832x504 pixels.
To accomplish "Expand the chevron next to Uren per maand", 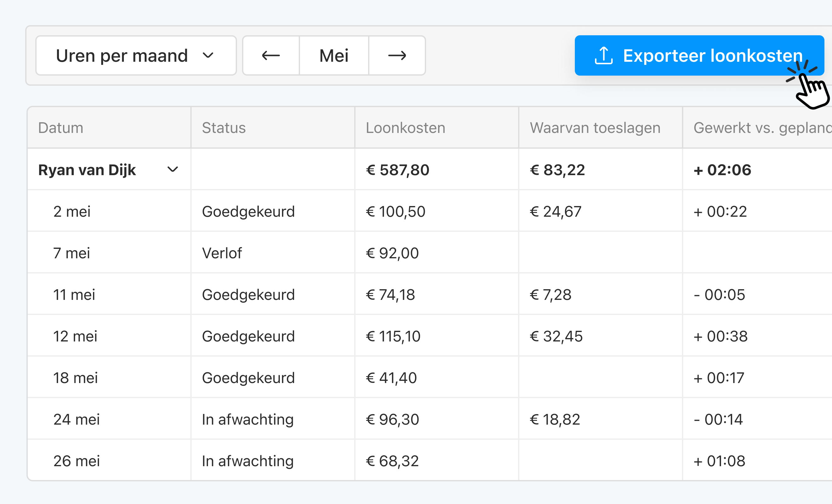I will click(x=209, y=56).
